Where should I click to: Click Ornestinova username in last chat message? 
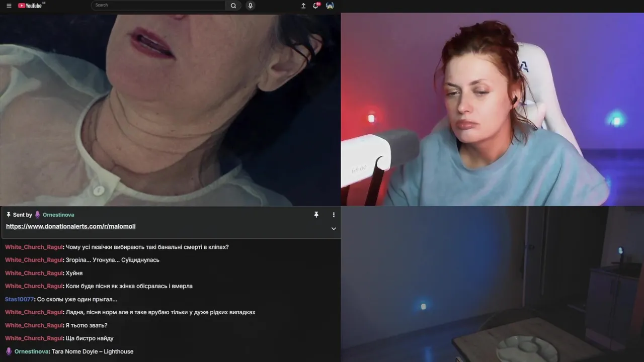(32, 351)
